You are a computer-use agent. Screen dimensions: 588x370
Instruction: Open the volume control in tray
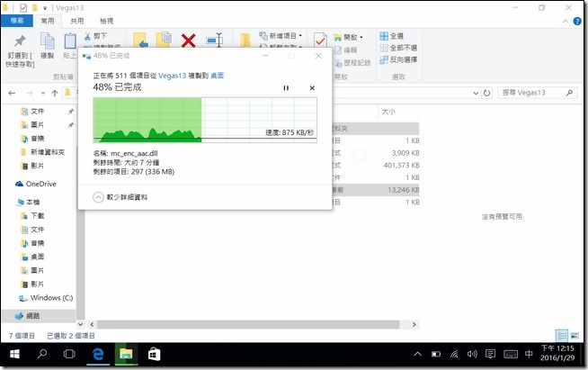pos(472,354)
